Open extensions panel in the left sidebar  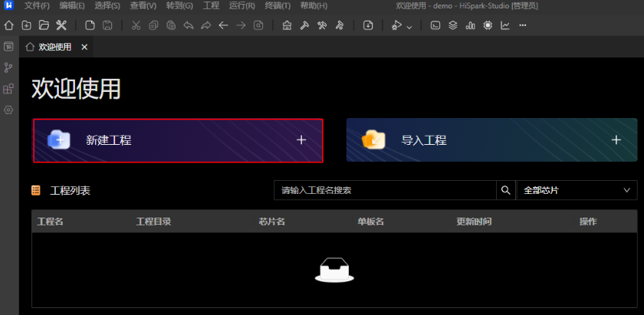8,89
